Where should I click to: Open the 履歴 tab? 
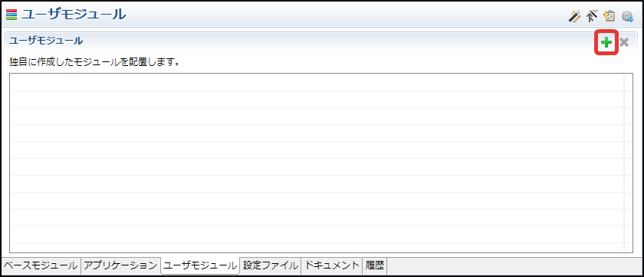coord(375,265)
